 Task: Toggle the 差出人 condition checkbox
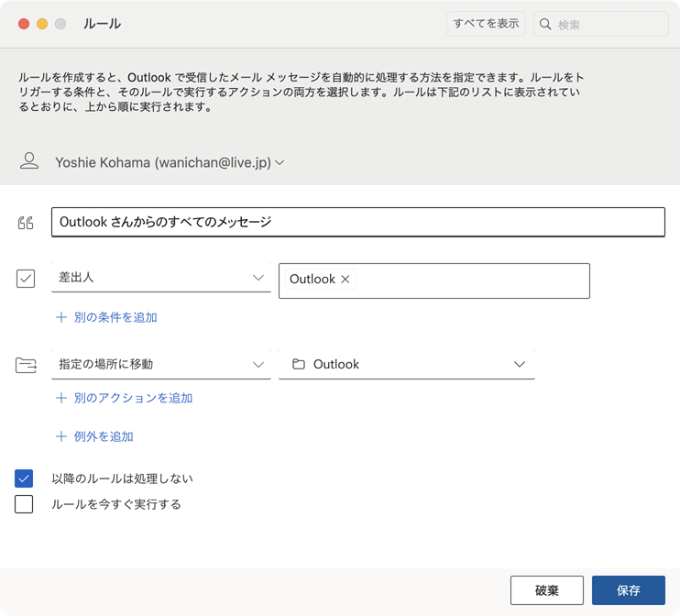coord(26,279)
